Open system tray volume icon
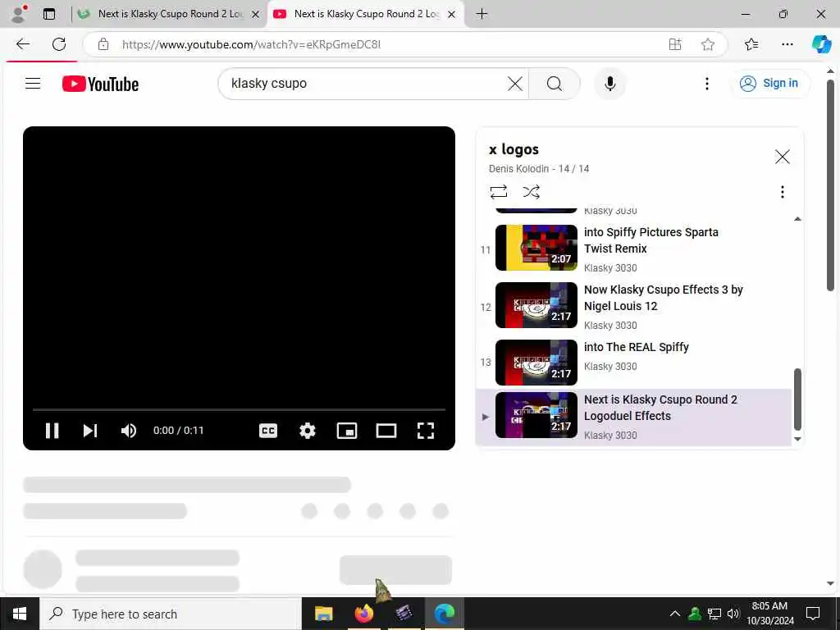The image size is (840, 630). [733, 614]
